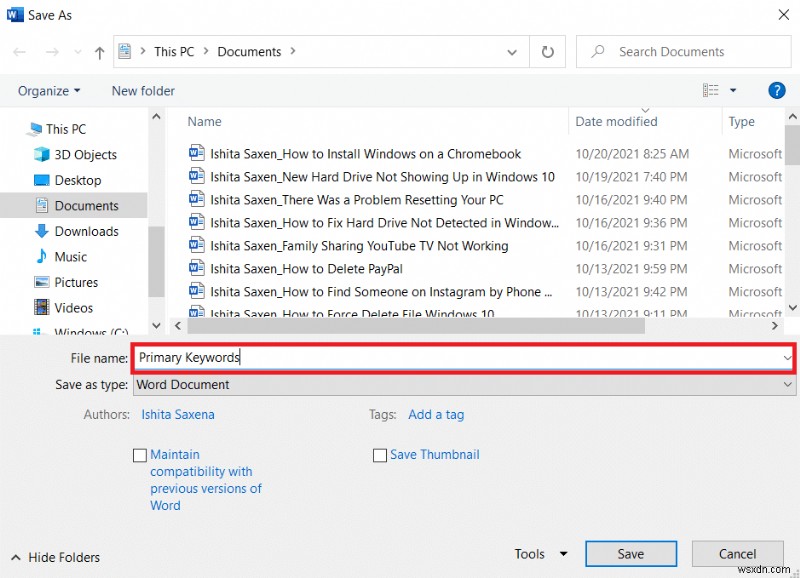Enable Maintain compatibility with previous versions checkbox
Screen dimensions: 800x578
pos(140,455)
